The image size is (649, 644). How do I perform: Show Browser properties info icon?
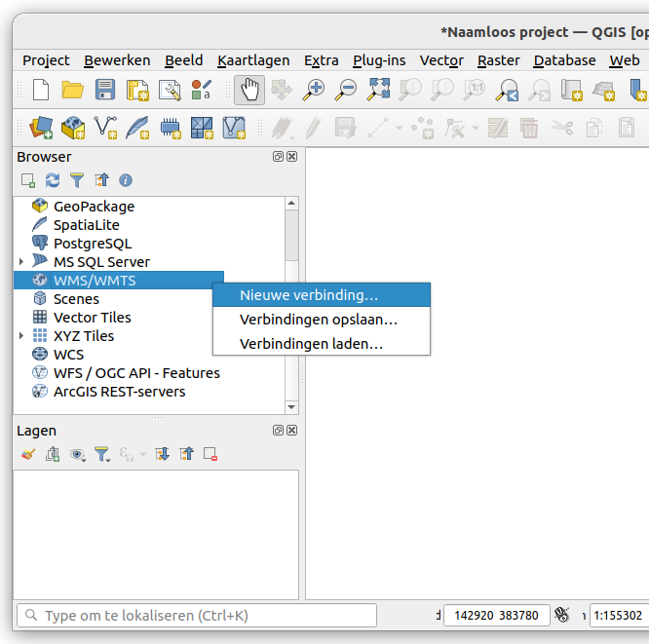126,180
